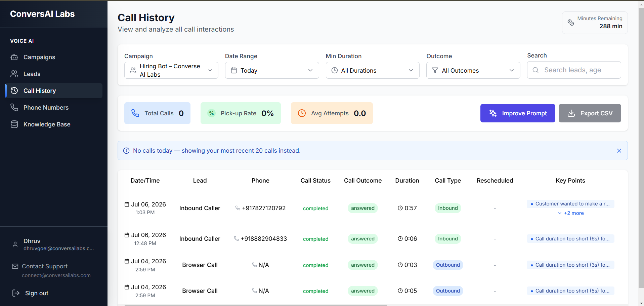The width and height of the screenshot is (644, 306).
Task: Click the Total Calls phone icon
Action: pos(135,113)
